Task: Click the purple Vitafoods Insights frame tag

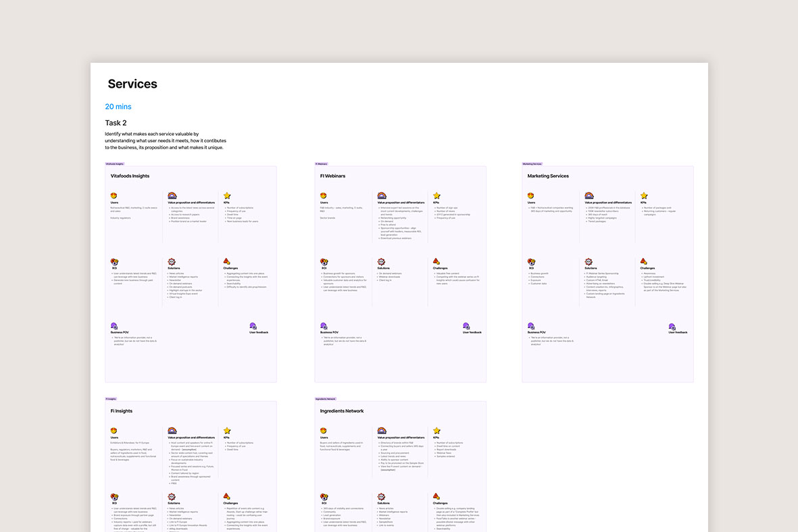Action: click(114, 164)
